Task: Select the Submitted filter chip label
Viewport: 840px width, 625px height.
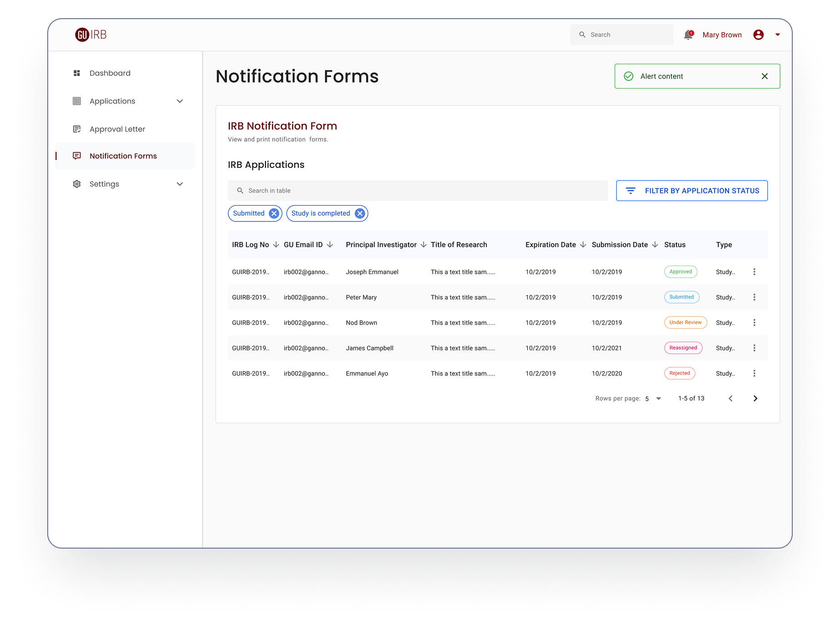Action: 249,213
